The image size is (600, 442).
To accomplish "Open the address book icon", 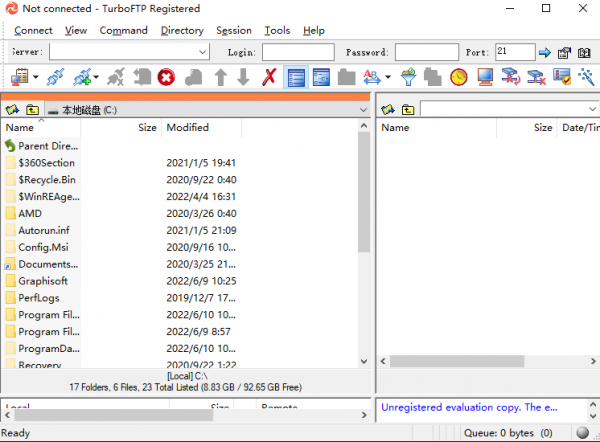I will 584,52.
